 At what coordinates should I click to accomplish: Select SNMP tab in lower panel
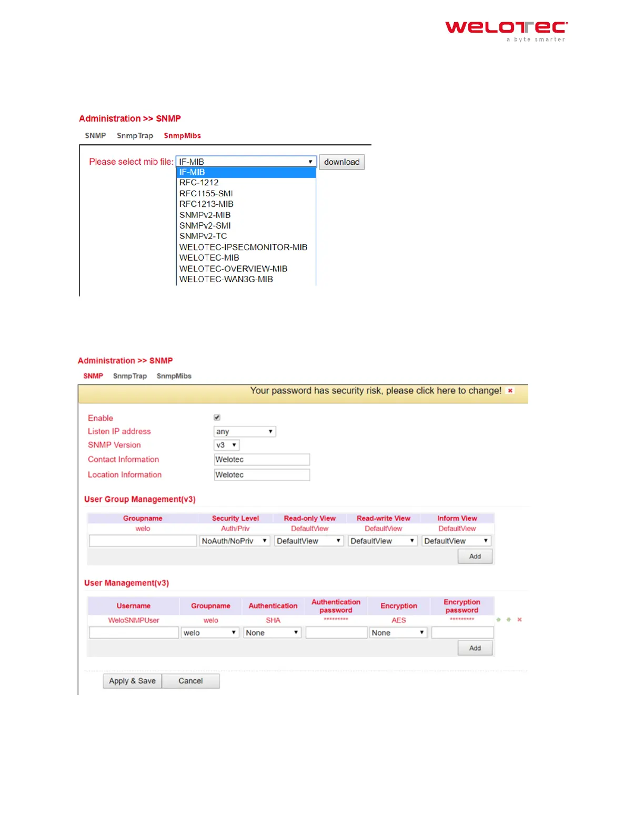(93, 376)
